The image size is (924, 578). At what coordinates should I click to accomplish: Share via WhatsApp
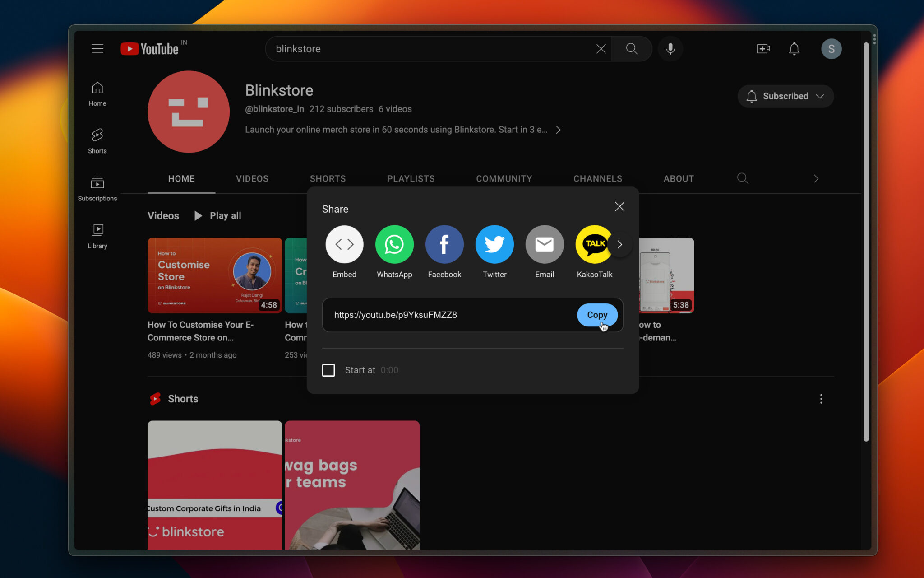394,244
